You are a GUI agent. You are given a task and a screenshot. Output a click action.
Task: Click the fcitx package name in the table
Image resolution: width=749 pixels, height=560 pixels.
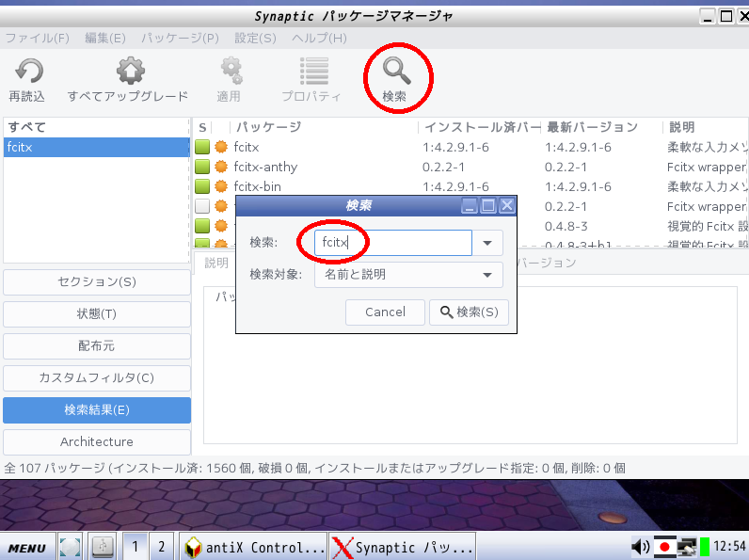pos(247,147)
